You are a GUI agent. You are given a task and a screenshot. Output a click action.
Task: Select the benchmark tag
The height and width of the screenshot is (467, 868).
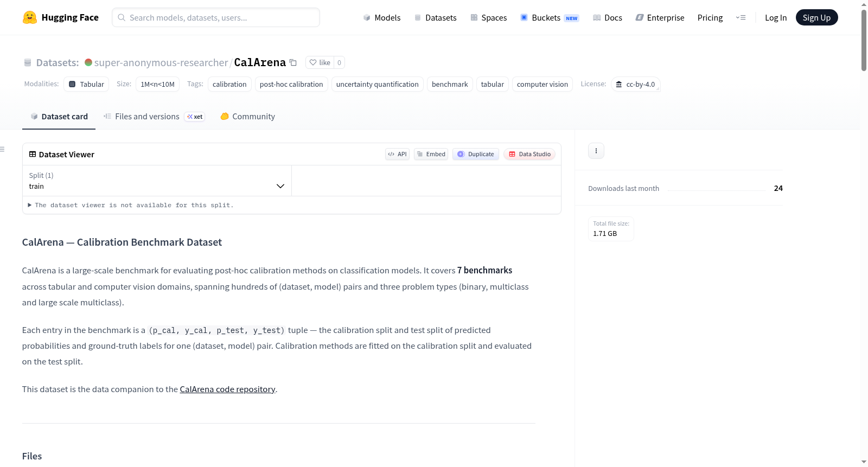click(450, 84)
